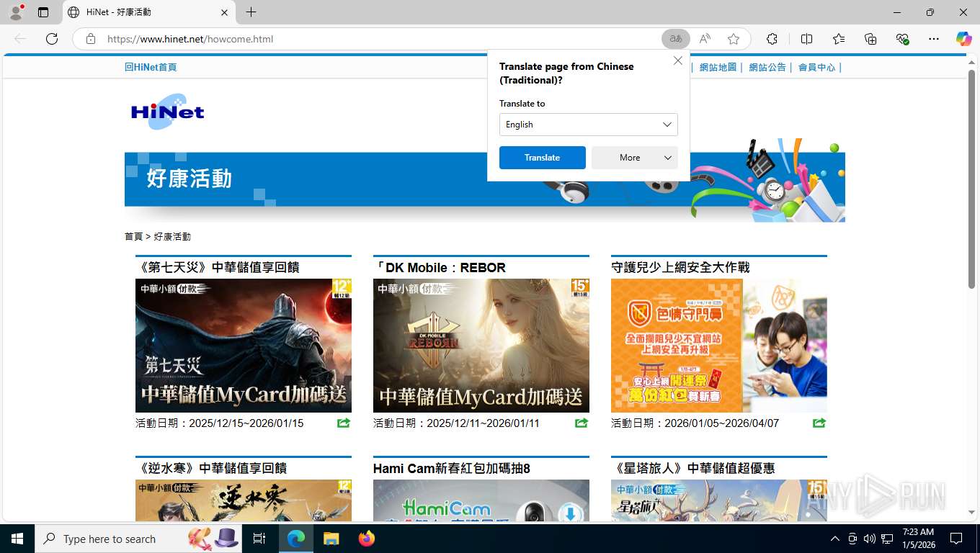Open Browser essentials heart icon
The width and height of the screenshot is (980, 553).
(x=902, y=39)
